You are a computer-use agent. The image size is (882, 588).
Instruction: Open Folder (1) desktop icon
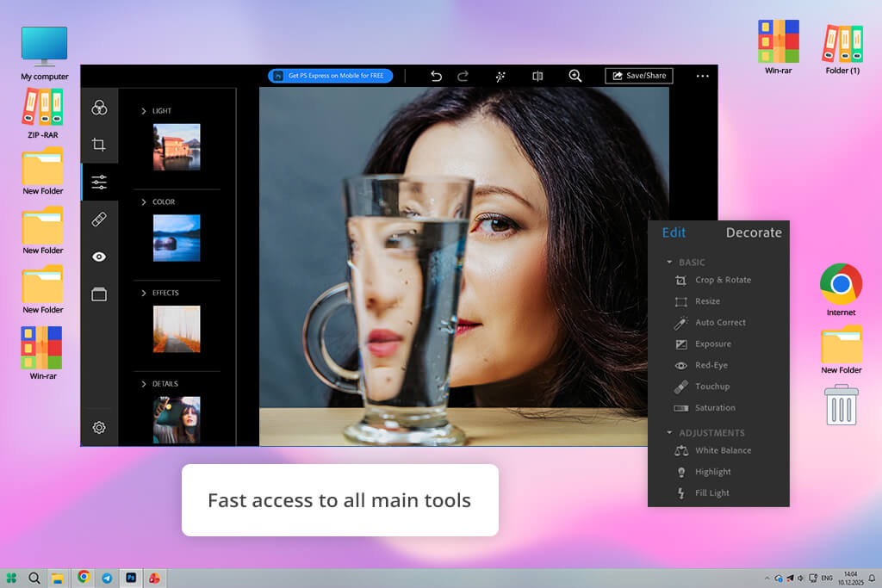tap(842, 48)
